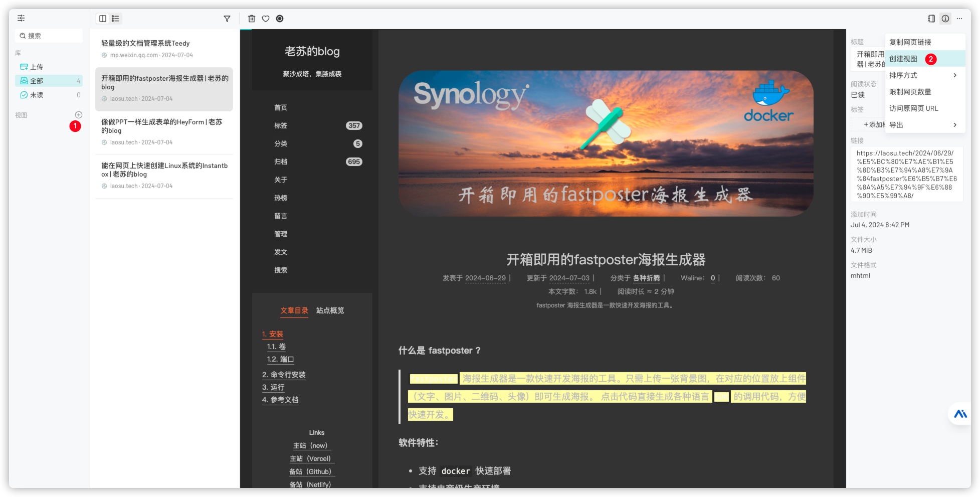Open the Teedy document management article
This screenshot has width=980, height=497.
click(x=164, y=49)
